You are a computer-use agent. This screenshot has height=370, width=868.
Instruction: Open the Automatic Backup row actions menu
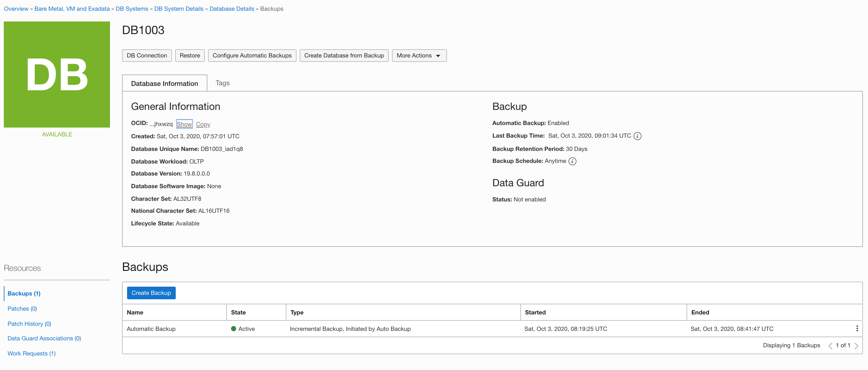(857, 328)
